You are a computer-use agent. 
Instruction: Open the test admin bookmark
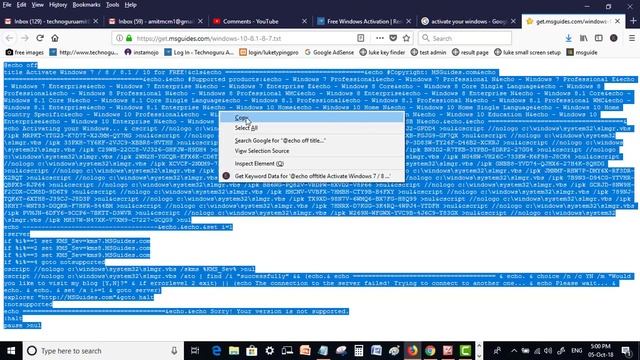click(428, 52)
